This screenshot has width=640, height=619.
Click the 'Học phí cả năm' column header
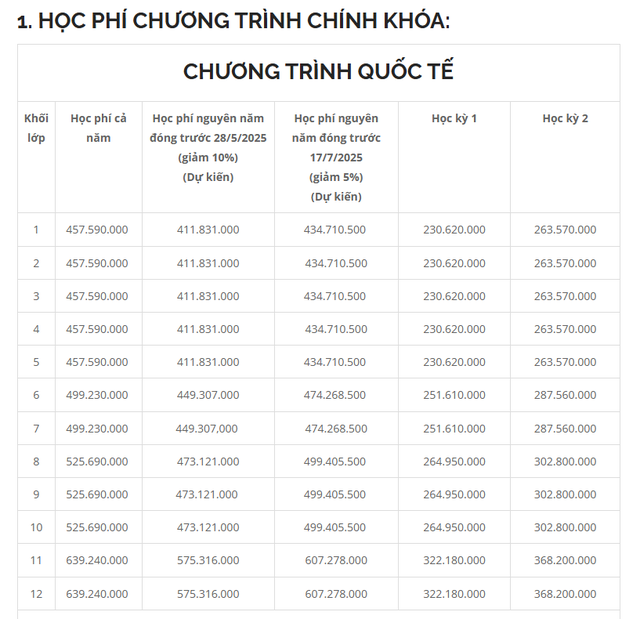[98, 128]
